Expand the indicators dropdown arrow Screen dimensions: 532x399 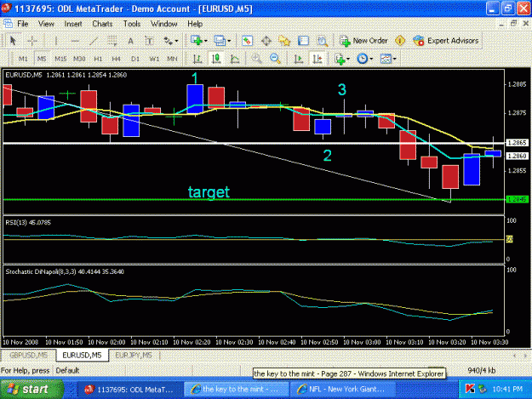[348, 59]
